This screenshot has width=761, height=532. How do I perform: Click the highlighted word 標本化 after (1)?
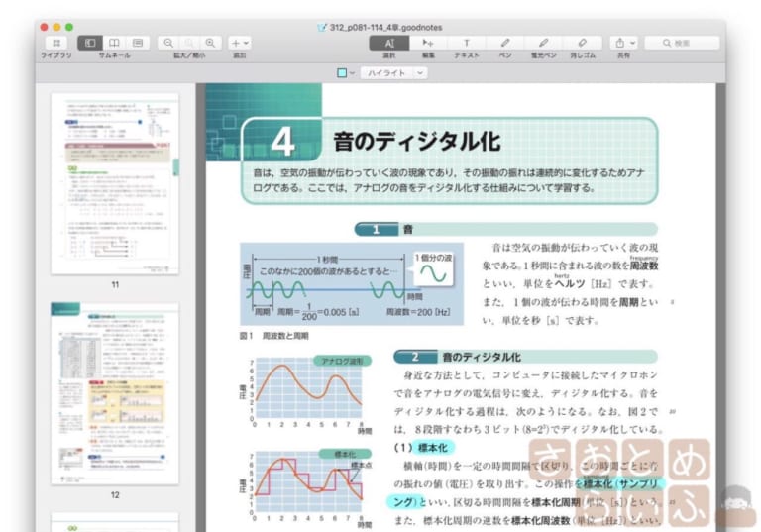tap(432, 447)
